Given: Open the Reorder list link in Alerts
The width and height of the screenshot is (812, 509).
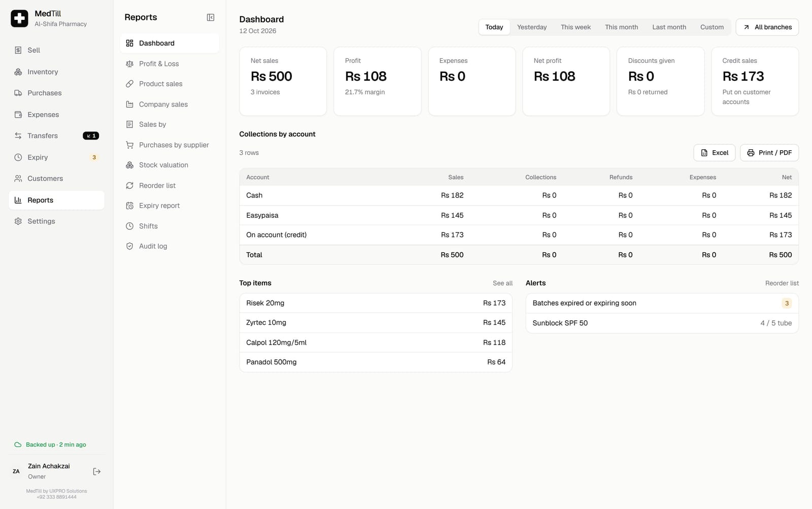Looking at the screenshot, I should (x=782, y=283).
